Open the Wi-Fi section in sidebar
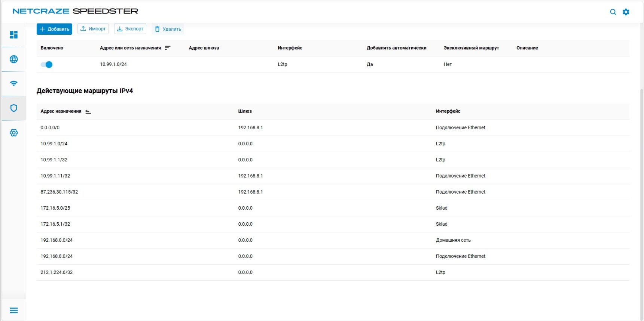 (x=14, y=83)
